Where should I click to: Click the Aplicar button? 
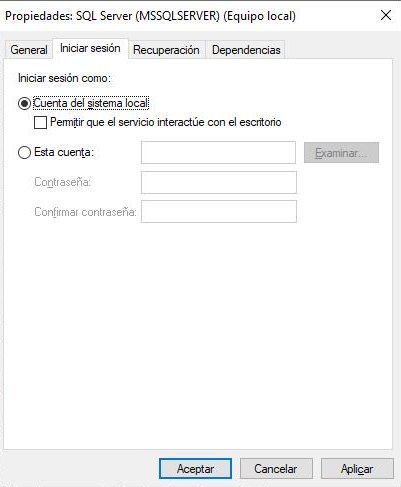pos(357,469)
